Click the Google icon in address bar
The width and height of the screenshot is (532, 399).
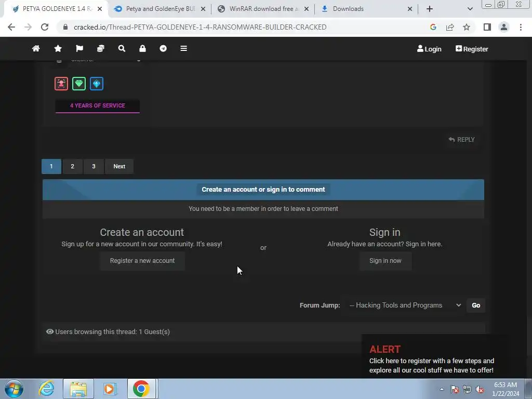pos(433,27)
